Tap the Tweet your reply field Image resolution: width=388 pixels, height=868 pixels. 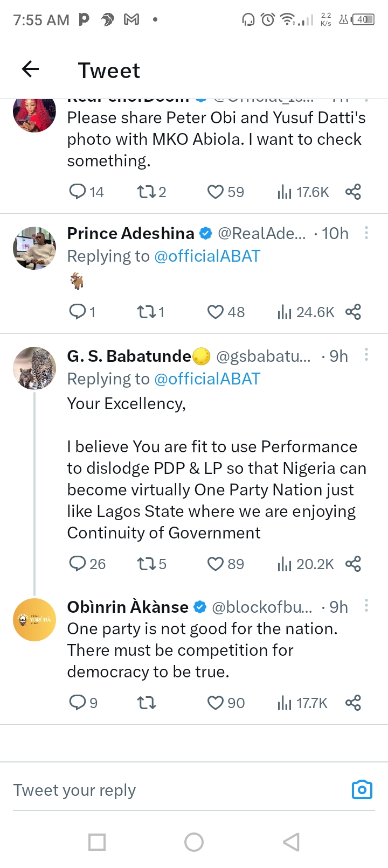(x=162, y=790)
